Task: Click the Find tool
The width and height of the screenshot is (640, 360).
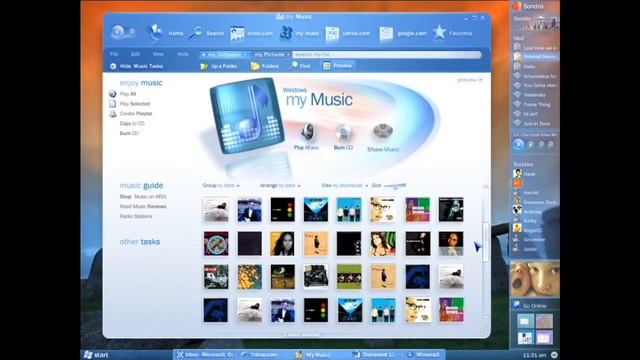Action: pyautogui.click(x=300, y=66)
